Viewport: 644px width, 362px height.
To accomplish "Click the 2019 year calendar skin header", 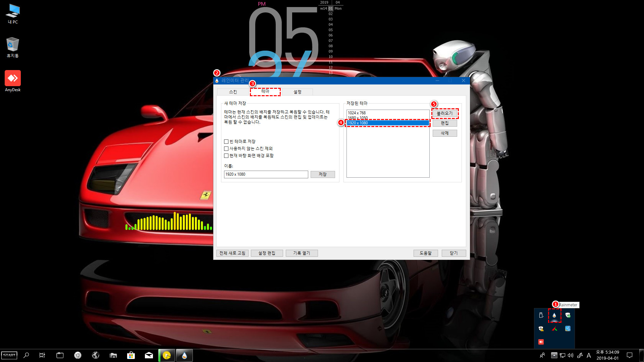I will 324,2.
